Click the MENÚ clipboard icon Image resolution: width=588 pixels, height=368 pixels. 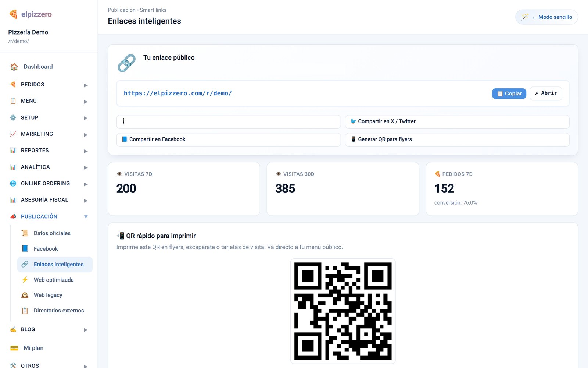tap(13, 101)
